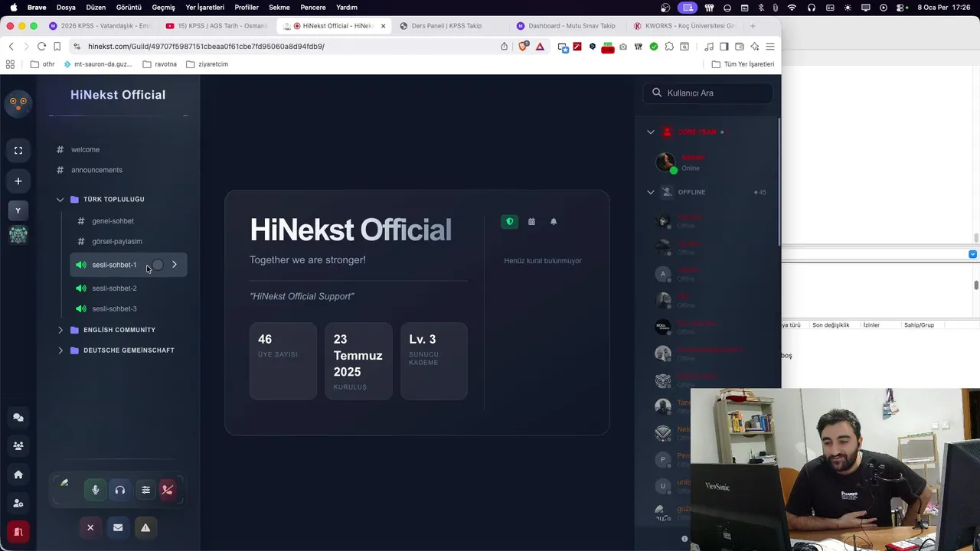Open Brave Rewards triangle icon
Viewport: 980px width, 551px height.
tap(540, 47)
